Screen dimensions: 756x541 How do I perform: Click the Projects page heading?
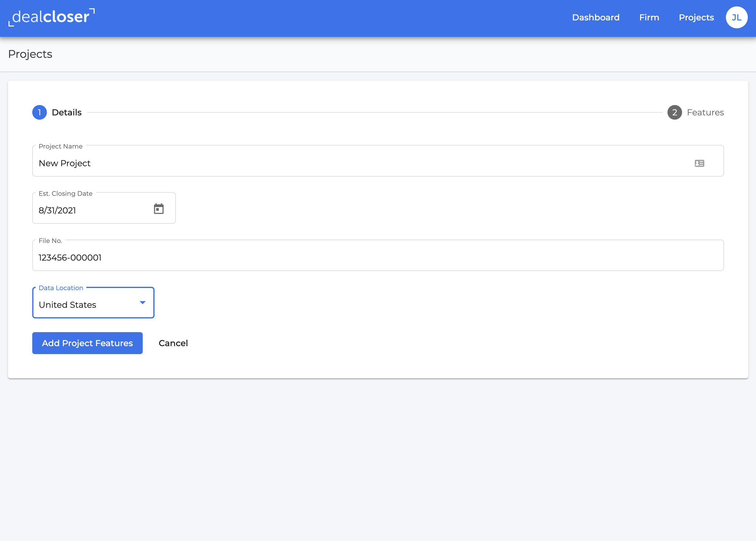[30, 54]
